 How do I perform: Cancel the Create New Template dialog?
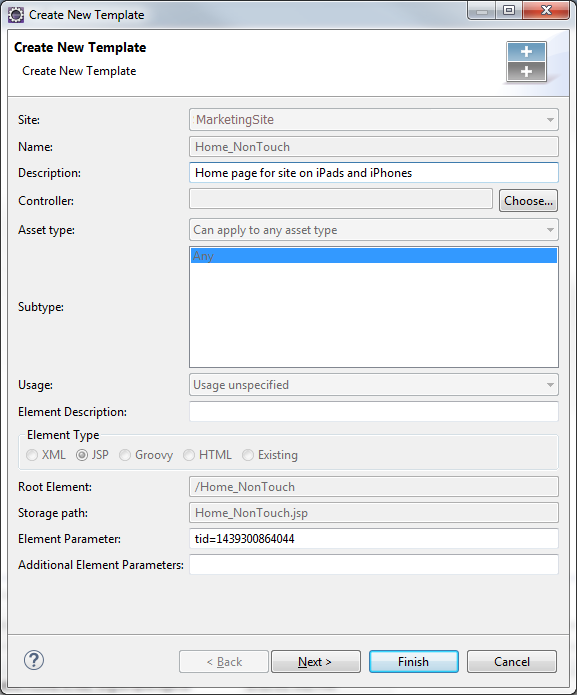[x=512, y=662]
